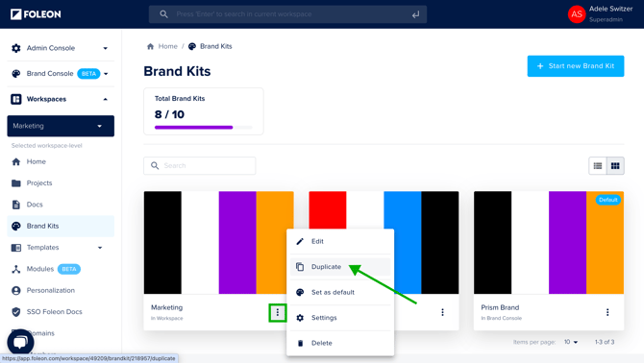Click the Modules icon in sidebar
644x363 pixels.
(16, 269)
